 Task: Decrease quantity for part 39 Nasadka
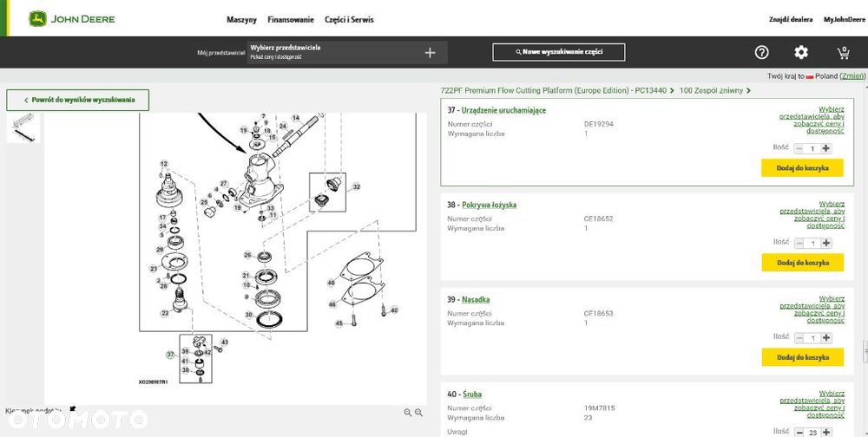point(799,337)
